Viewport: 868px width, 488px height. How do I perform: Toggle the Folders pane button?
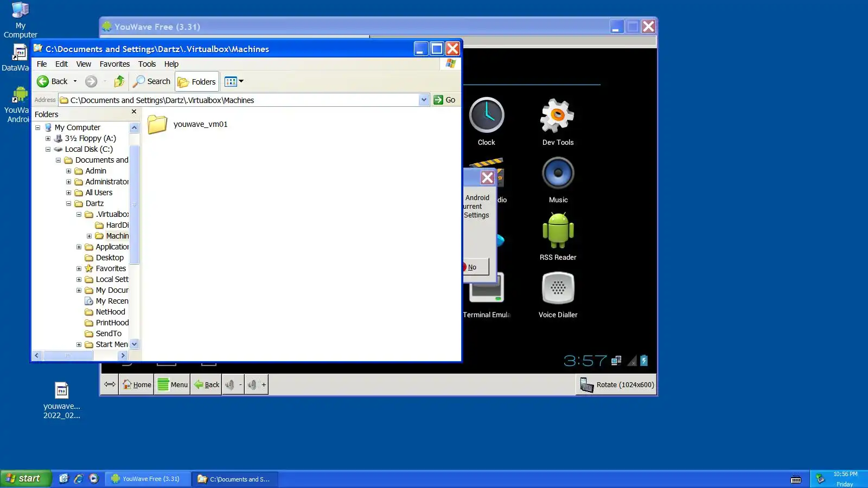click(x=197, y=81)
